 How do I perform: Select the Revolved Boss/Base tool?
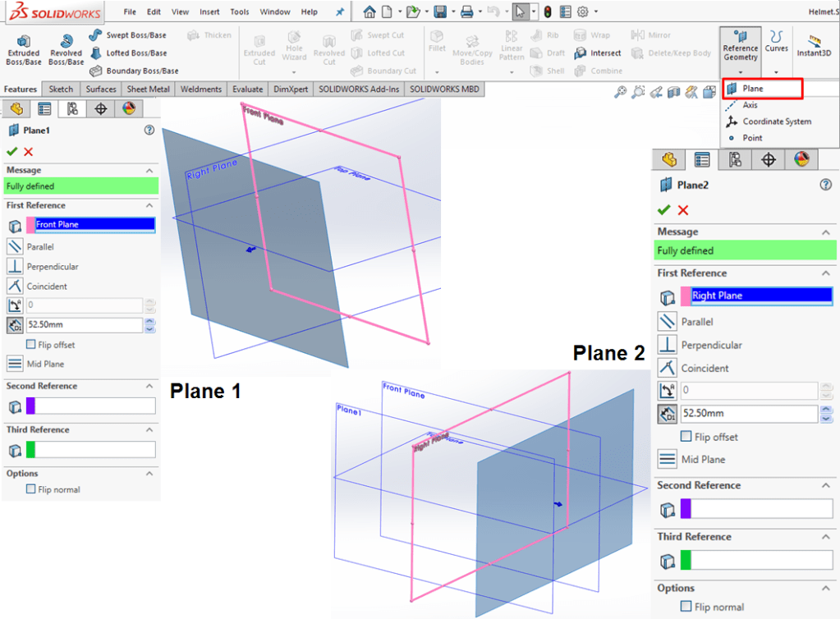point(66,49)
